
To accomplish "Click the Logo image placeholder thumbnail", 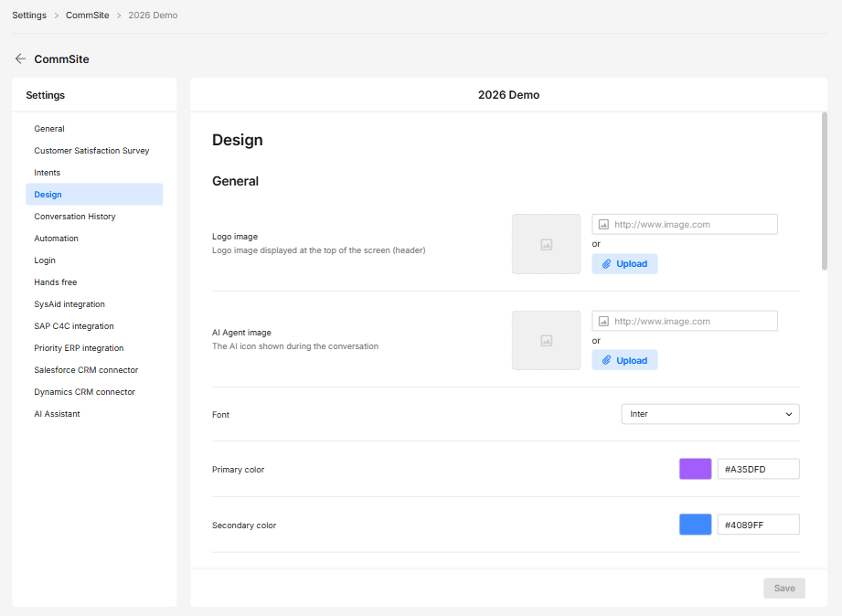I will pos(546,244).
